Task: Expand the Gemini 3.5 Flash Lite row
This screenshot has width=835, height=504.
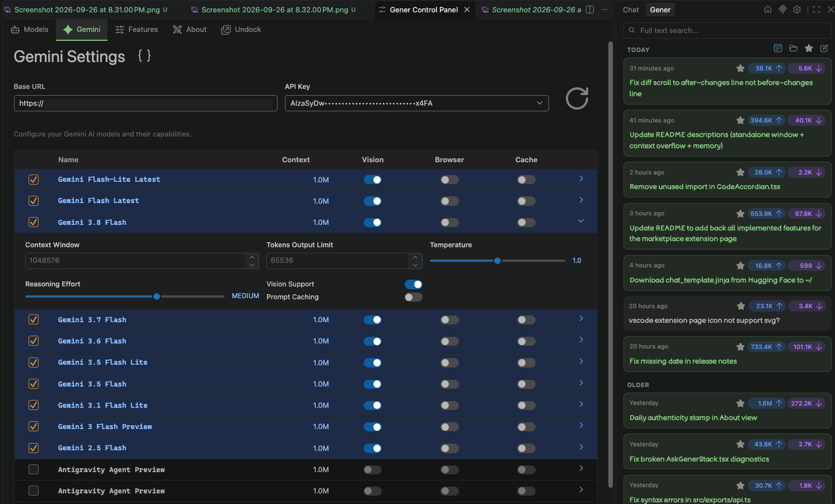Action: click(581, 361)
